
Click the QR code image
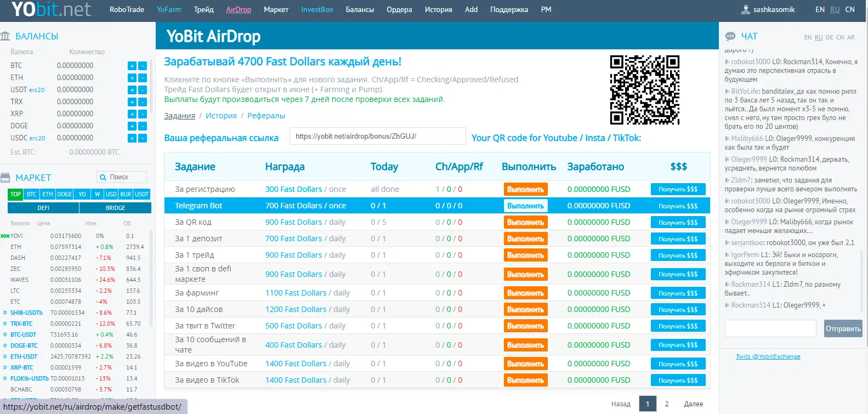click(645, 90)
